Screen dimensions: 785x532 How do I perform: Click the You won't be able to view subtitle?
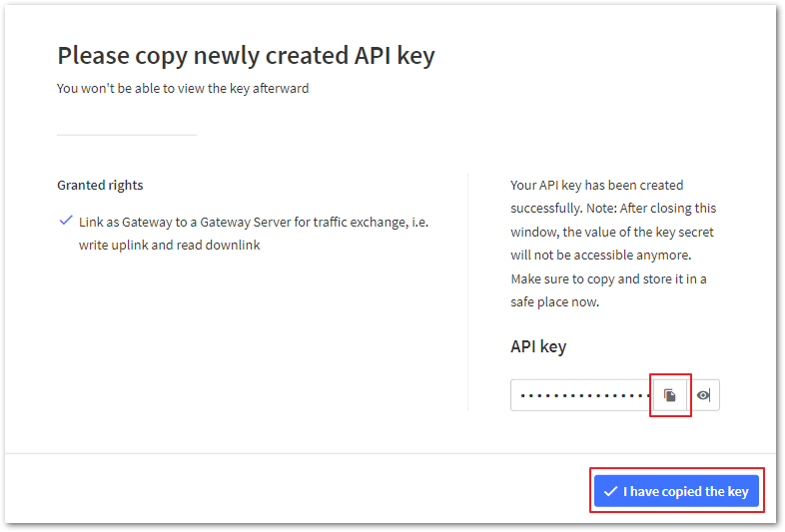(x=183, y=89)
